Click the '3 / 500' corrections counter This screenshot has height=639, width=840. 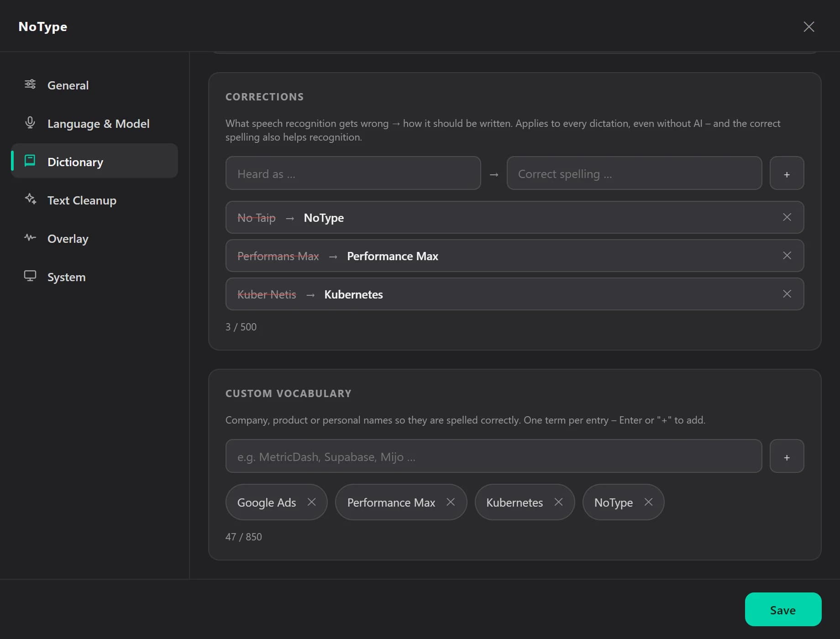tap(241, 327)
